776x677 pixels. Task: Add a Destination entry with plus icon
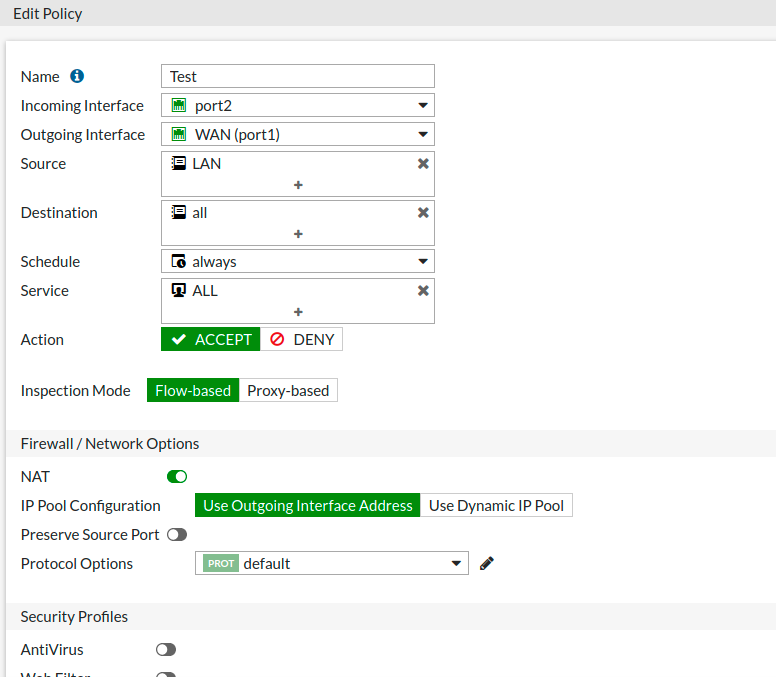pos(298,234)
